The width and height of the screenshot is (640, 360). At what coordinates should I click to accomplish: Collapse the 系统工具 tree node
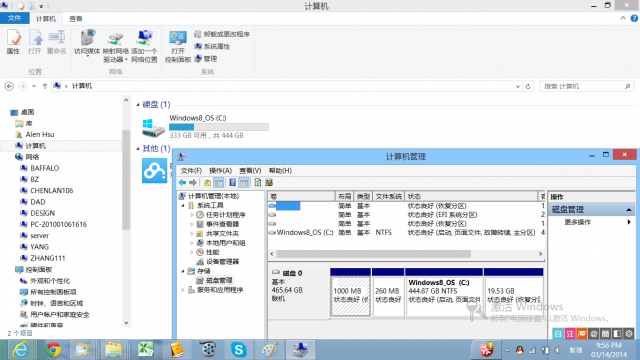[183, 205]
